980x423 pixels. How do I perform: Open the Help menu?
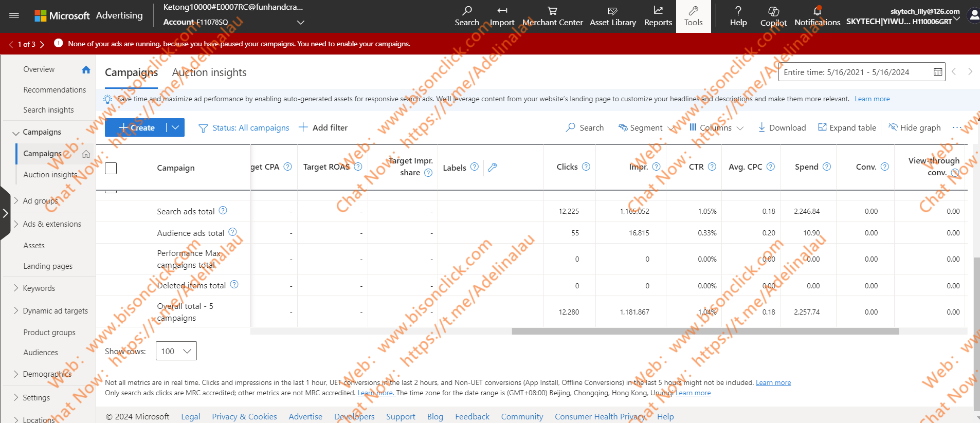click(x=738, y=16)
